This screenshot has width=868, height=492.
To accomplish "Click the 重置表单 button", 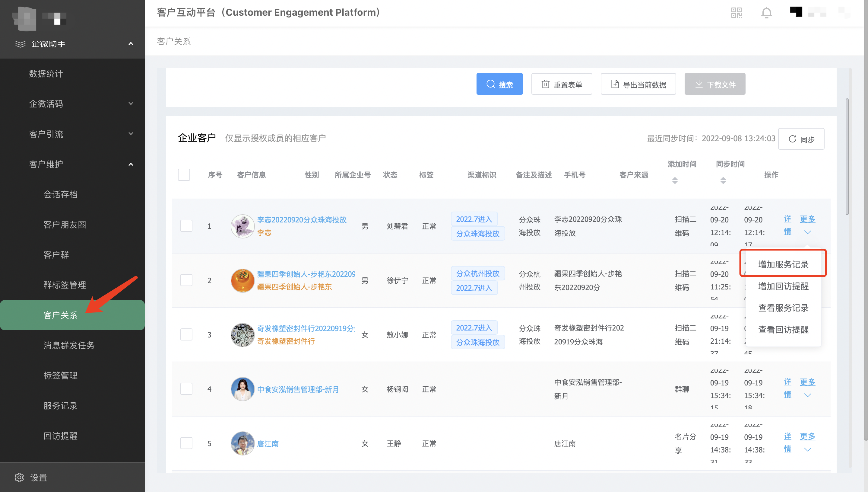I will click(x=562, y=84).
